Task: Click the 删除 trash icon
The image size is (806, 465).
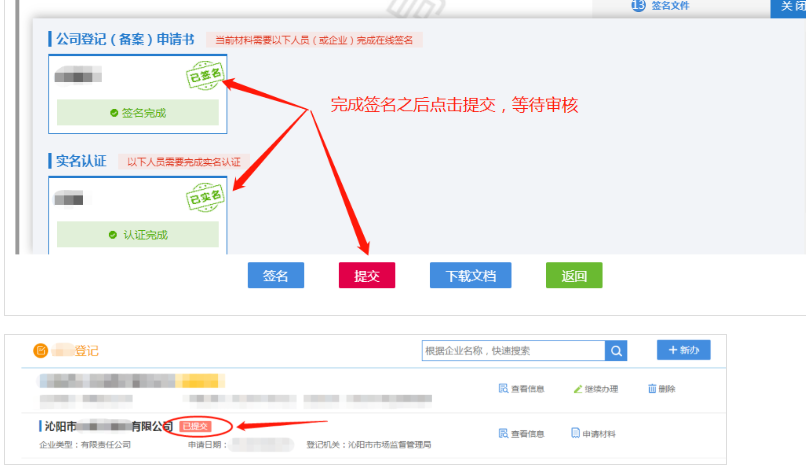Action: tap(653, 388)
